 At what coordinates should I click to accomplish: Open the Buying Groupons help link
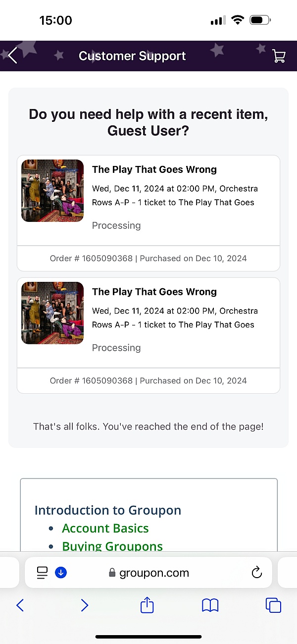pos(112,546)
